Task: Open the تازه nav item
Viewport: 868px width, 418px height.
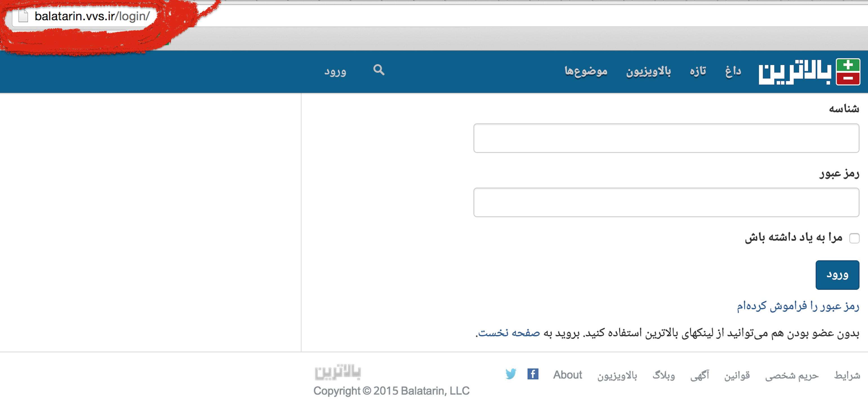Action: click(698, 71)
